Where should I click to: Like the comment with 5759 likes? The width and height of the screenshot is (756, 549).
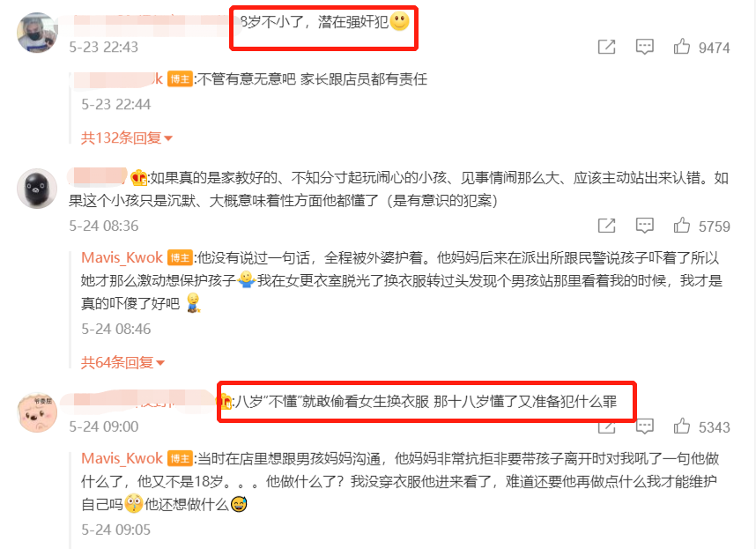[x=681, y=225]
